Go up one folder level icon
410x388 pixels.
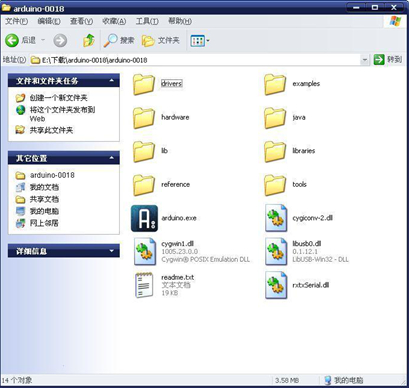(89, 40)
